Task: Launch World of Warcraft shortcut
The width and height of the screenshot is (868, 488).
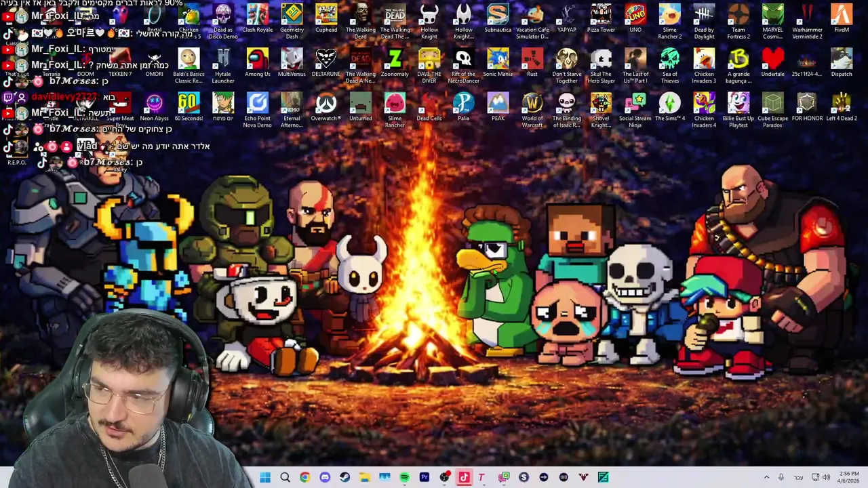Action: 532,110
